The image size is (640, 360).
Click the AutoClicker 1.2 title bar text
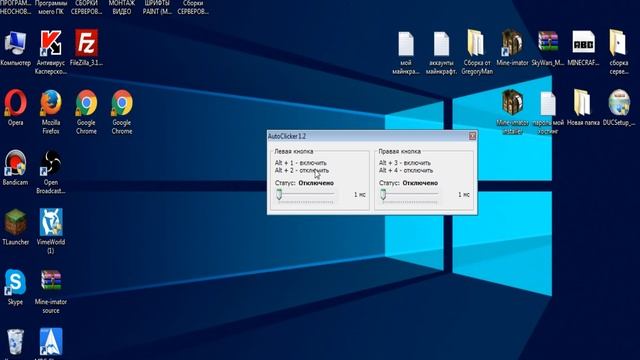tap(287, 136)
